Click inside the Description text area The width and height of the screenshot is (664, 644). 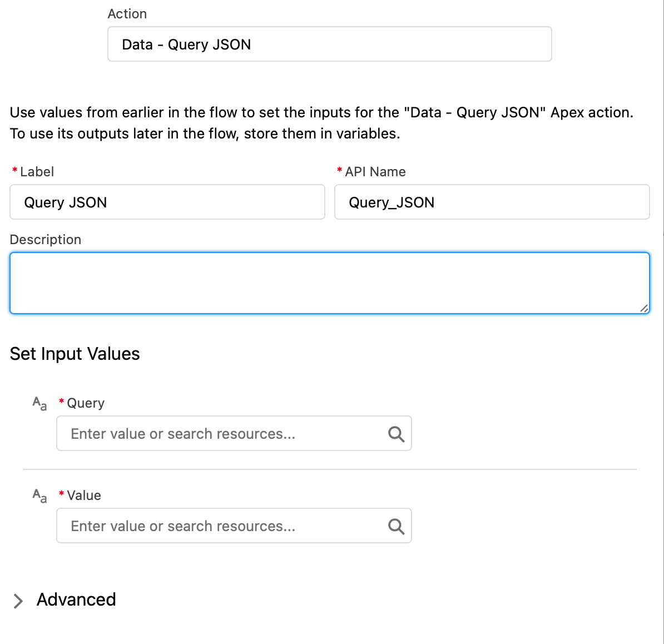pyautogui.click(x=329, y=283)
